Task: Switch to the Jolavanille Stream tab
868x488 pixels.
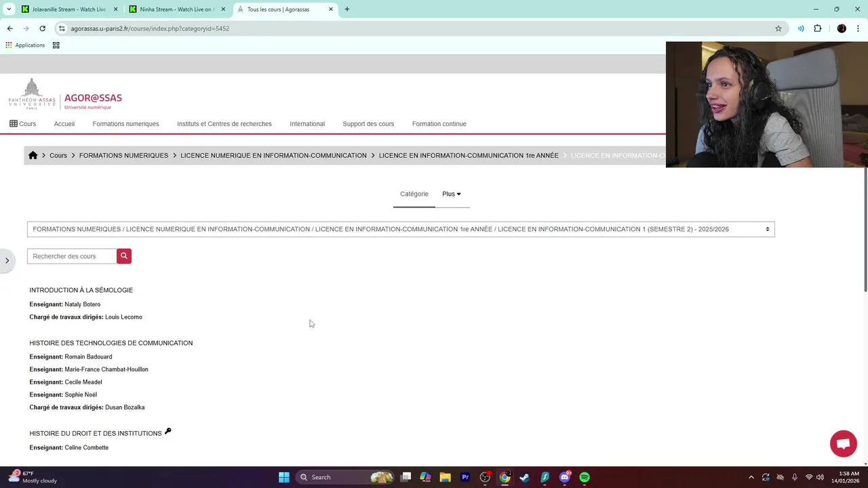Action: (x=68, y=9)
